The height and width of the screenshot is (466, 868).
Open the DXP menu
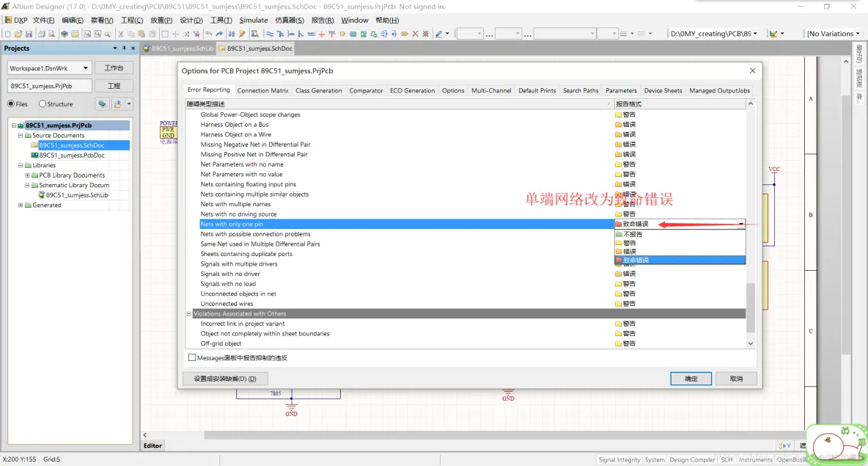(x=17, y=20)
